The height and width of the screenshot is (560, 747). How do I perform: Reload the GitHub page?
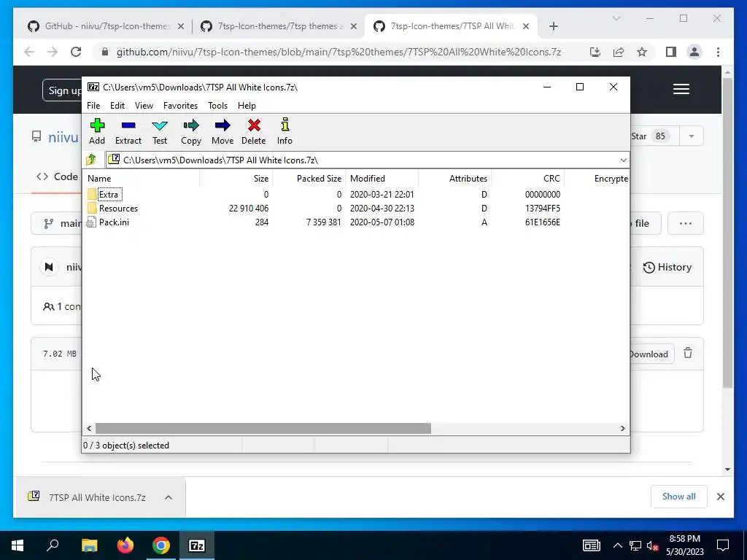76,52
